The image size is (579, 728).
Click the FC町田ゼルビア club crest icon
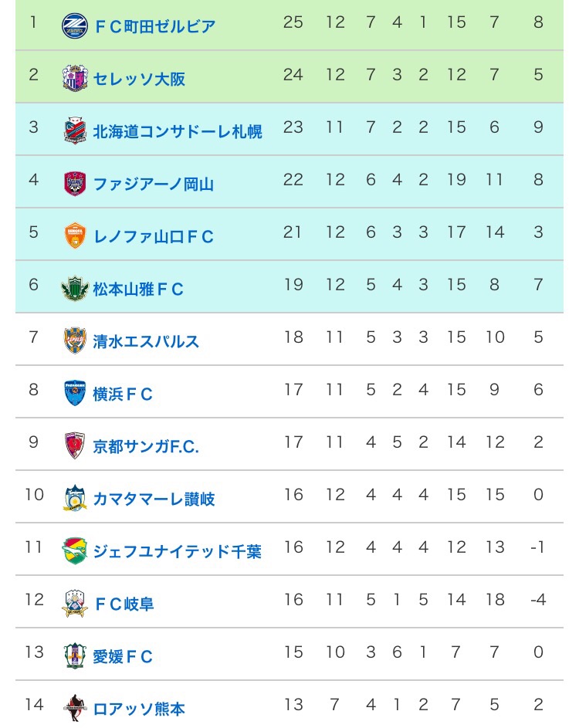pyautogui.click(x=75, y=25)
